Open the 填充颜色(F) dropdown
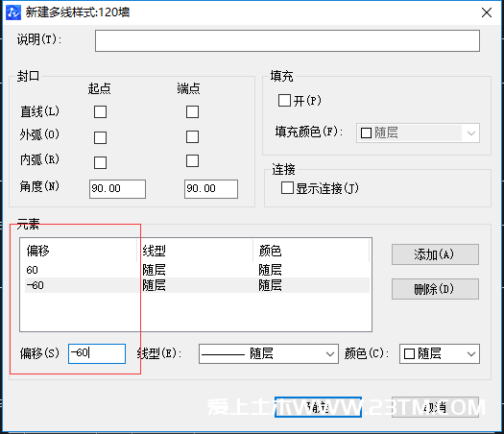 coord(418,133)
